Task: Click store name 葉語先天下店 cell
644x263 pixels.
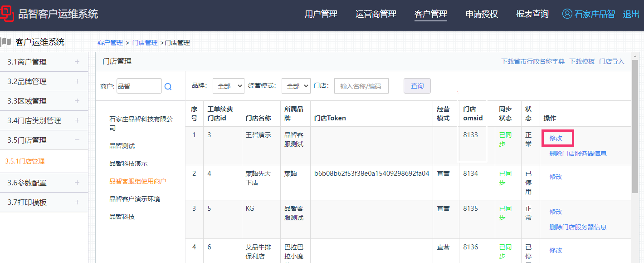Action: (x=259, y=178)
